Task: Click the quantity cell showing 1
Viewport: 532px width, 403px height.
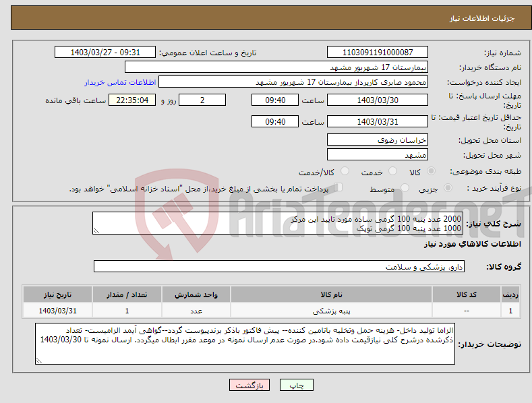Action: pyautogui.click(x=127, y=311)
